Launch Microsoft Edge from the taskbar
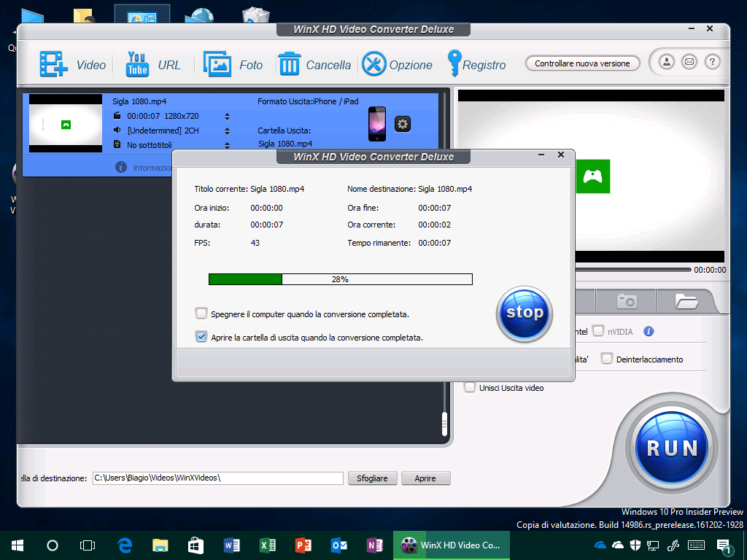747x560 pixels. click(124, 545)
